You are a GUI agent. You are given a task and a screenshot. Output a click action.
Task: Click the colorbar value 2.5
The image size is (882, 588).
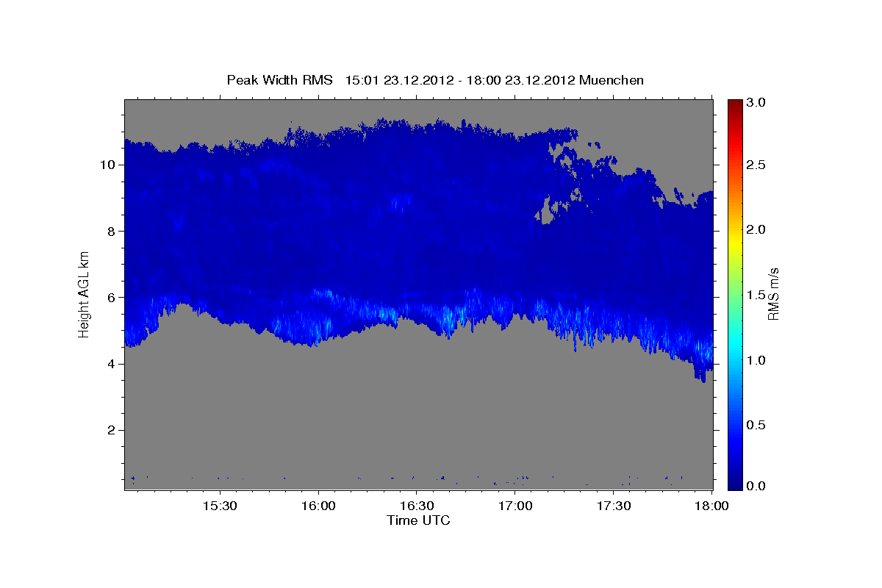click(756, 165)
